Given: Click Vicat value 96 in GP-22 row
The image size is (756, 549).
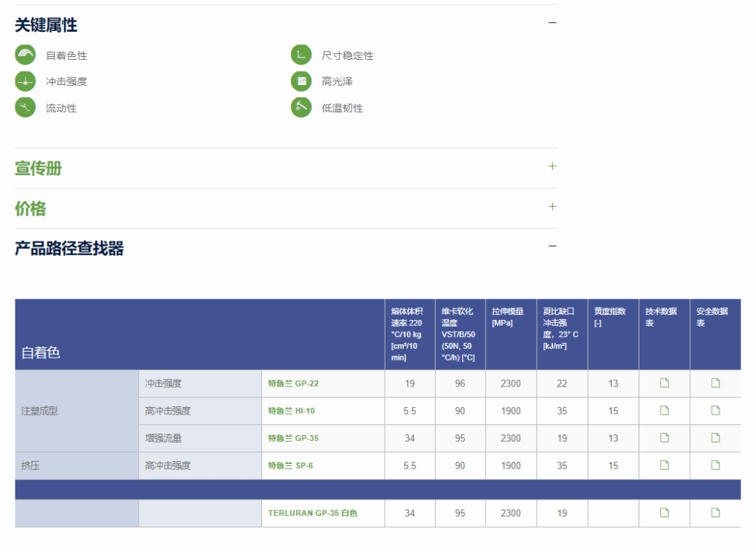Looking at the screenshot, I should (x=460, y=383).
